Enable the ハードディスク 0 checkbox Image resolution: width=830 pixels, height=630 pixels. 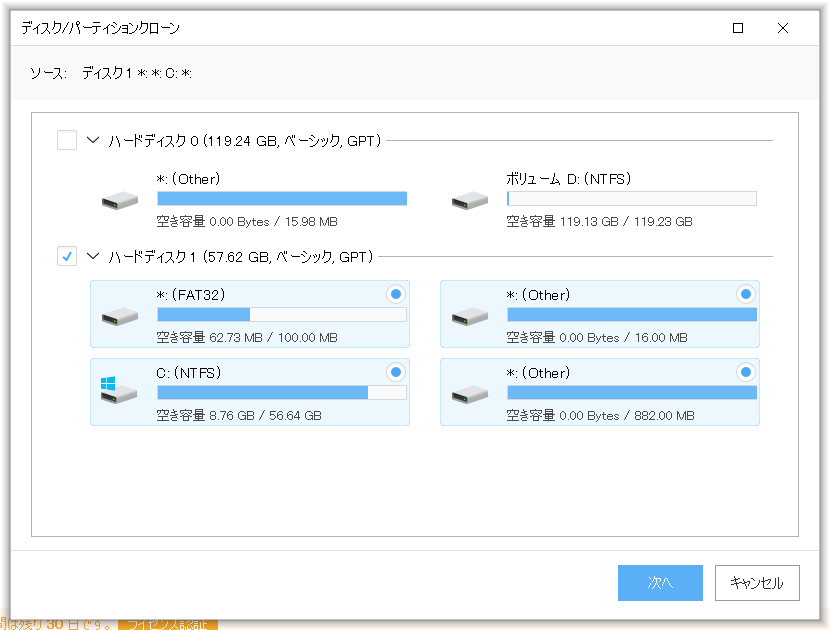coord(67,140)
